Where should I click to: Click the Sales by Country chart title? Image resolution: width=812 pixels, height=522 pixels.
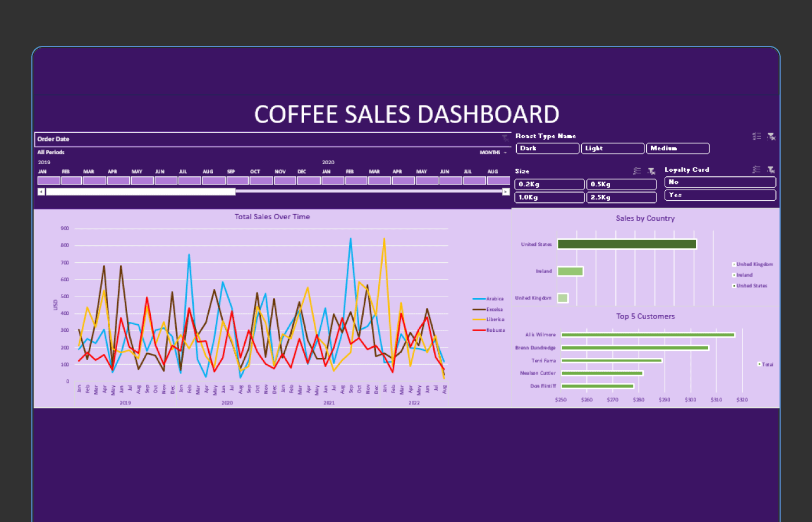coord(645,219)
